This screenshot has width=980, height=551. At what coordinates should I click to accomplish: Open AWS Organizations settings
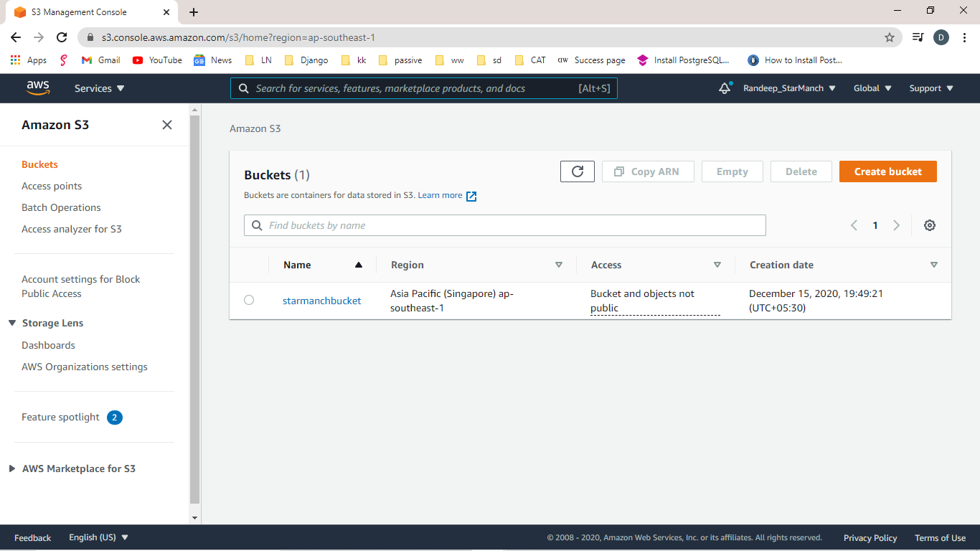(85, 367)
